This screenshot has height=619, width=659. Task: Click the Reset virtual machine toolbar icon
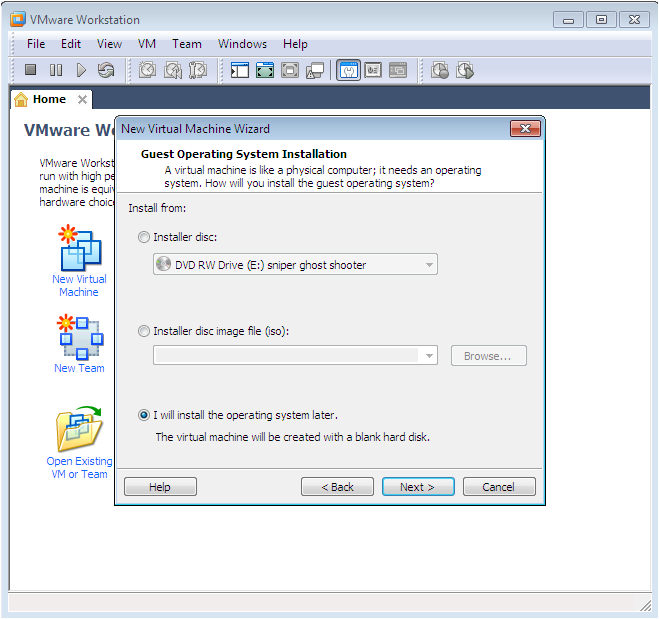[x=106, y=70]
